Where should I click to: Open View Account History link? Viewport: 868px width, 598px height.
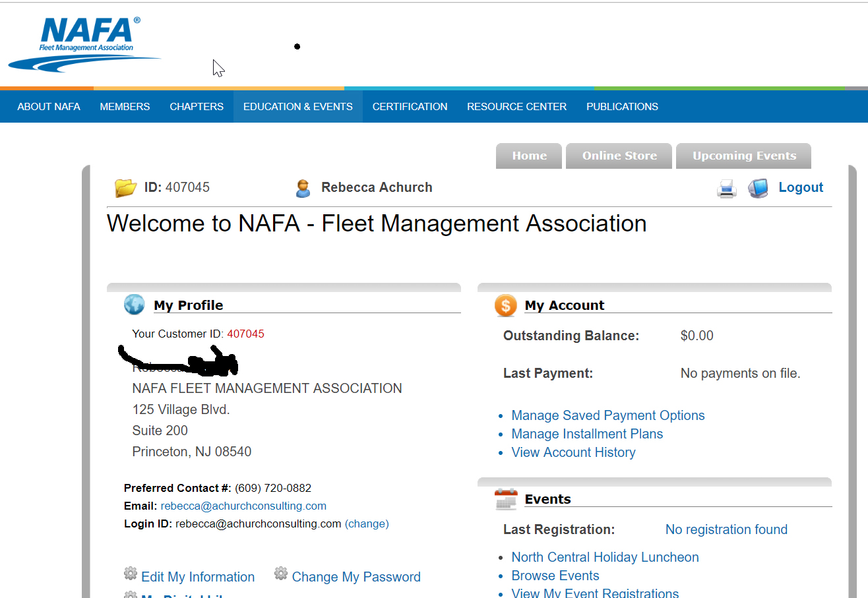tap(573, 452)
